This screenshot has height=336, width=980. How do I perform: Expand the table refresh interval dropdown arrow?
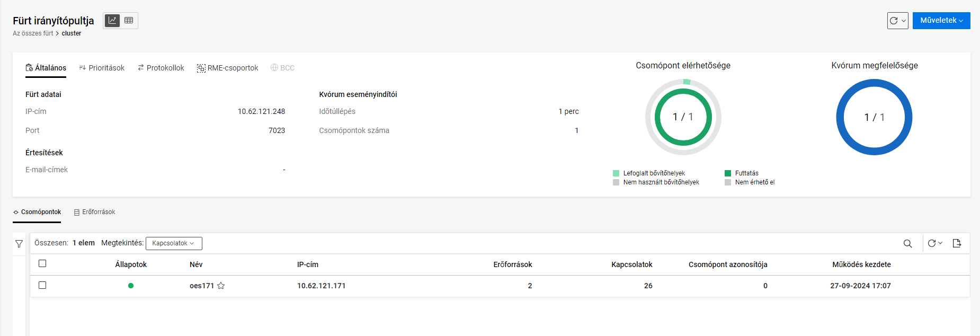(940, 243)
